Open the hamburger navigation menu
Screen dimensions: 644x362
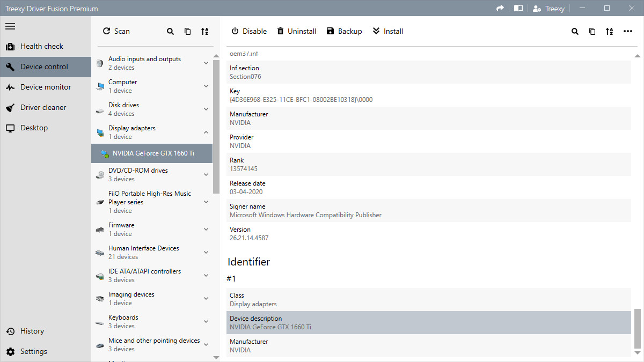10,27
